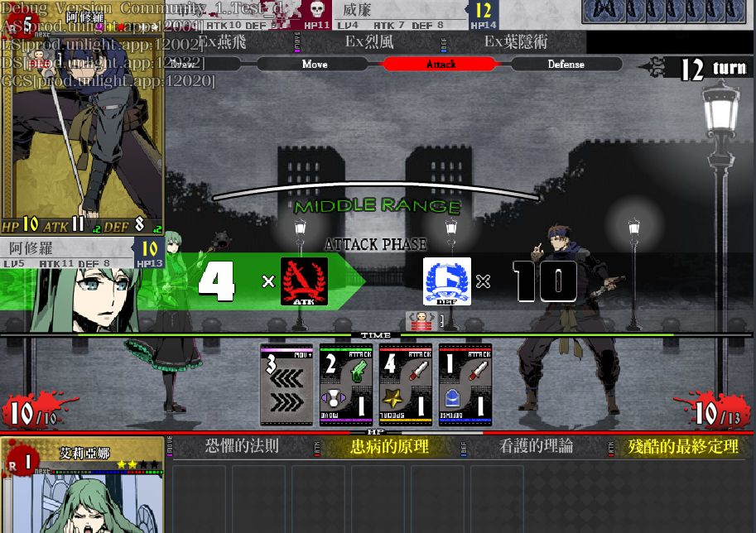Choose the MOV+ 3 arrow card
The height and width of the screenshot is (533, 756).
coord(287,385)
